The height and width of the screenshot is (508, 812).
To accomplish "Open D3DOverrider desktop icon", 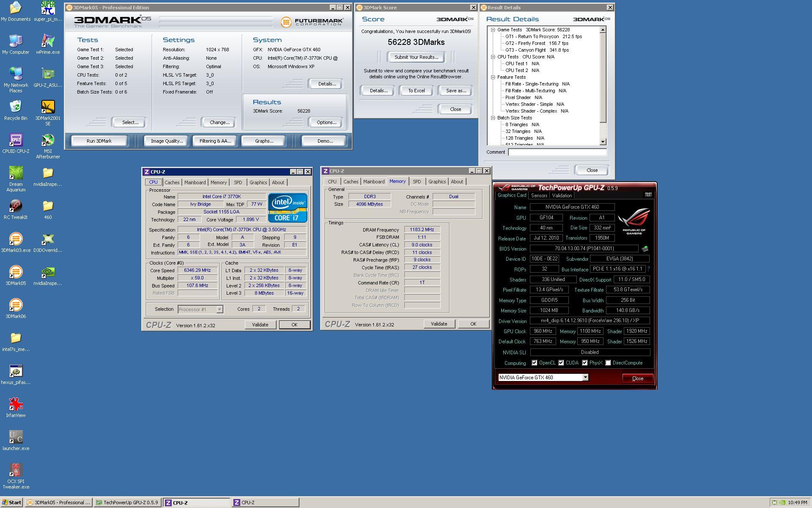I will tap(48, 243).
